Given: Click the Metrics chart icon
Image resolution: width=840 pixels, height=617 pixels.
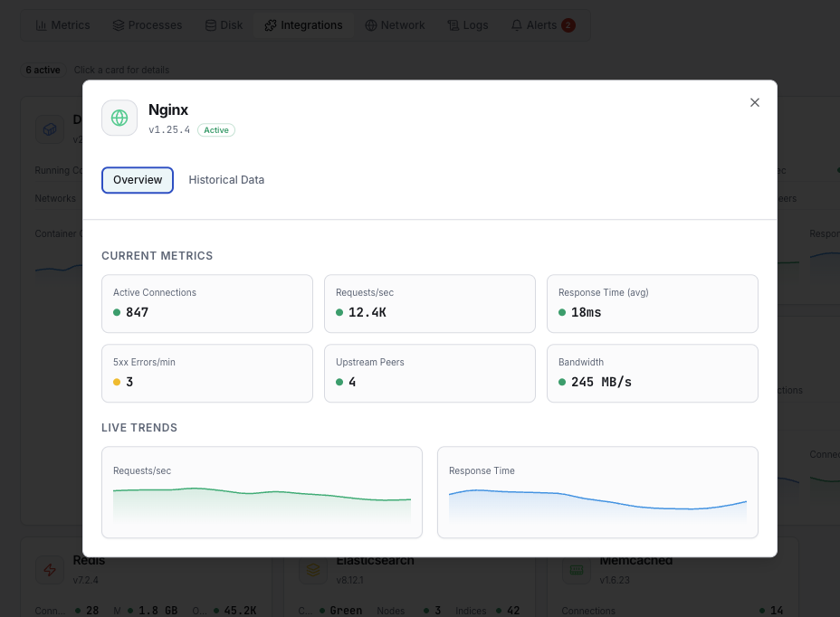Looking at the screenshot, I should (x=40, y=24).
